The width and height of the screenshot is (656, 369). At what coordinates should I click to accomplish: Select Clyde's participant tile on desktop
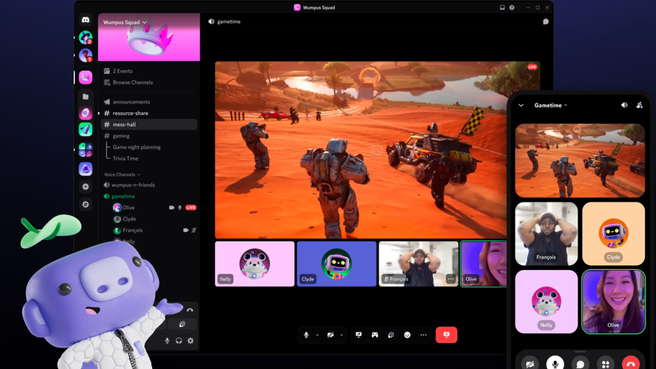pos(337,264)
